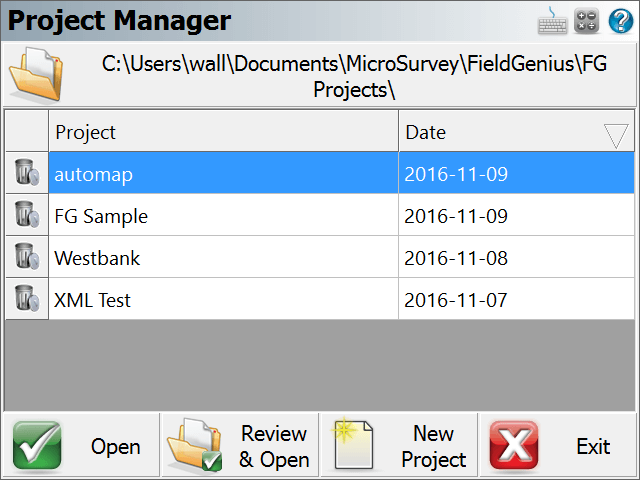The image size is (640, 480).
Task: Create a New Project
Action: 399,445
